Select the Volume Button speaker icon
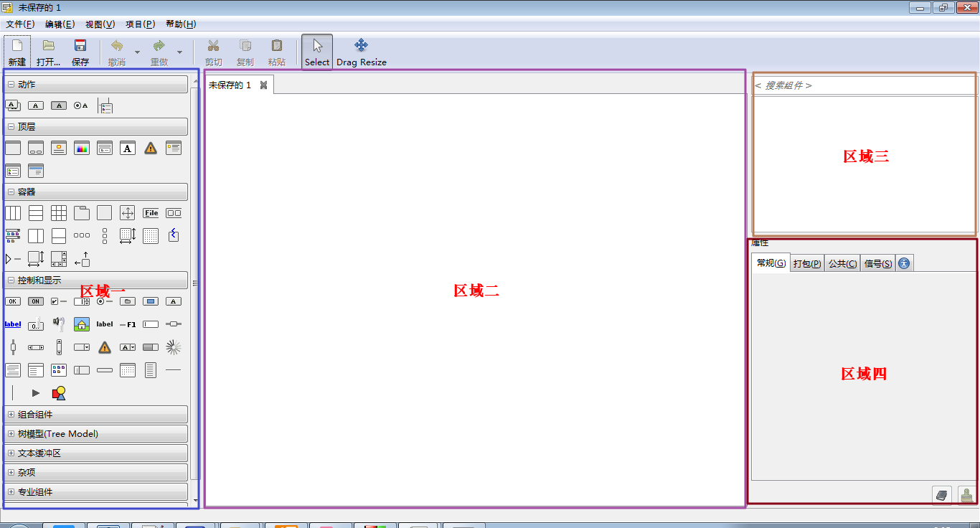This screenshot has width=980, height=528. [x=59, y=324]
